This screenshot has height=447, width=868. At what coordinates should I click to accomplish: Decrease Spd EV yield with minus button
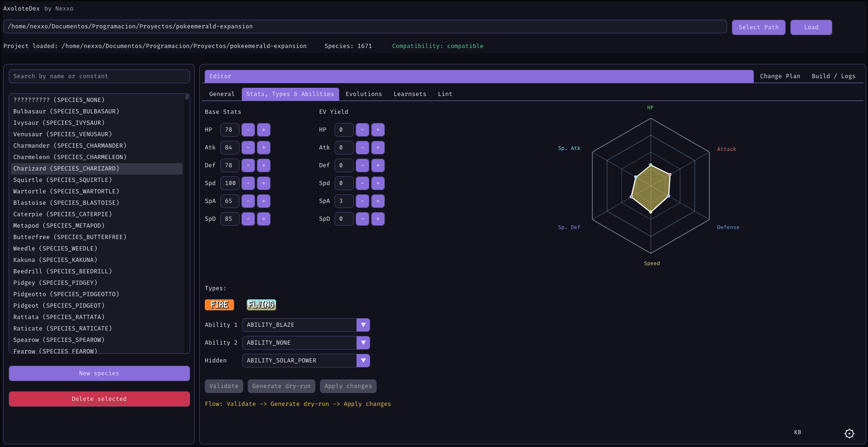coord(362,183)
